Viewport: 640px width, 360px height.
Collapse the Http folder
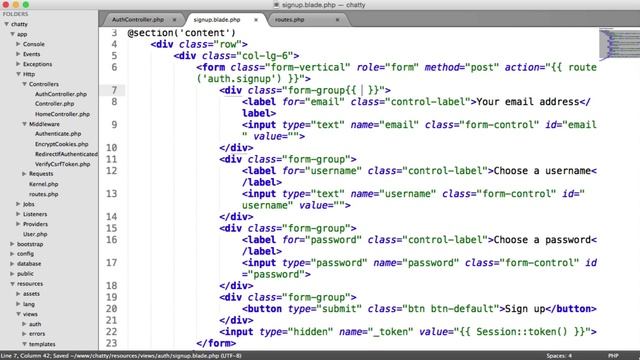pyautogui.click(x=18, y=74)
